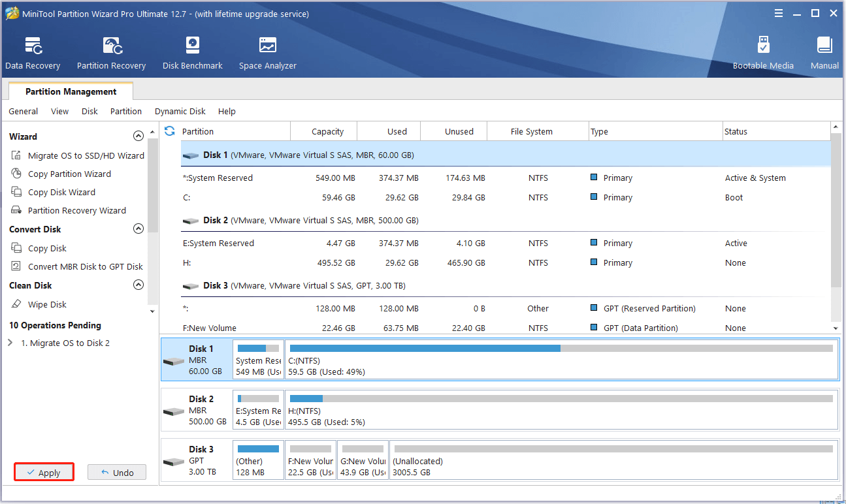Collapse the Clean Disk section
Screen dimensions: 846x504
point(138,285)
